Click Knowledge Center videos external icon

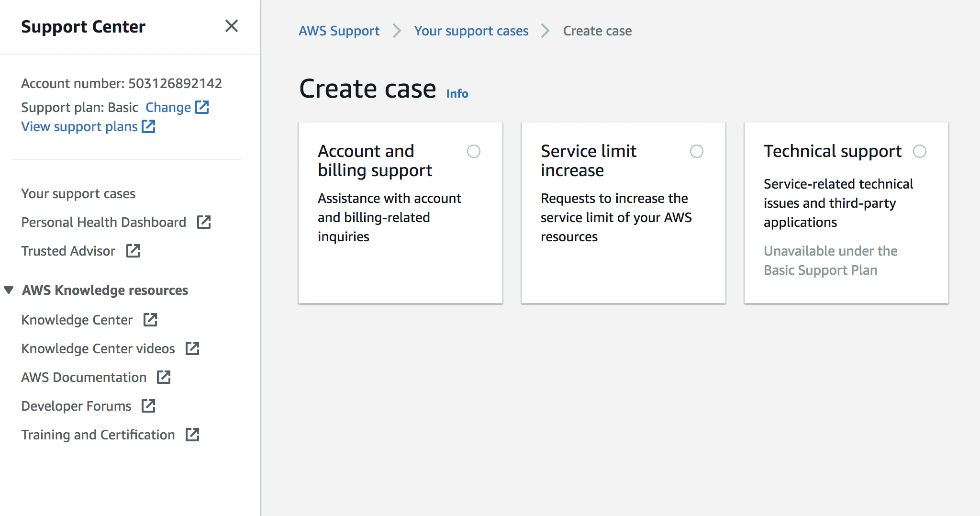192,348
